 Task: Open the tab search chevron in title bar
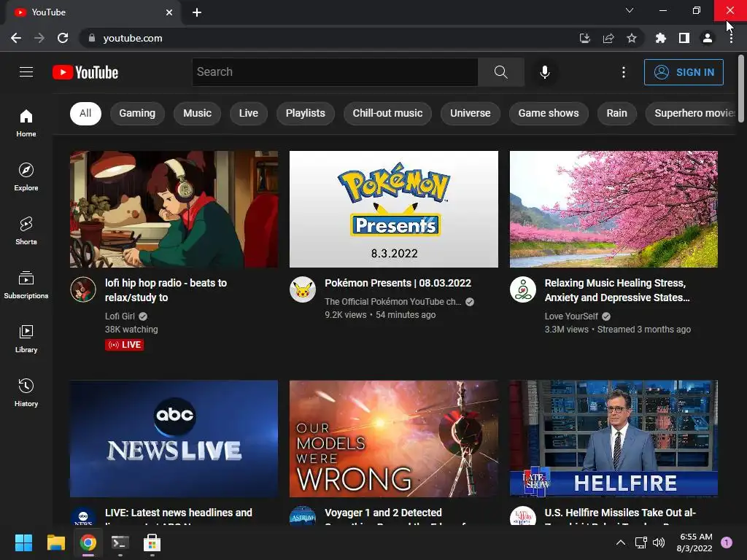point(630,10)
